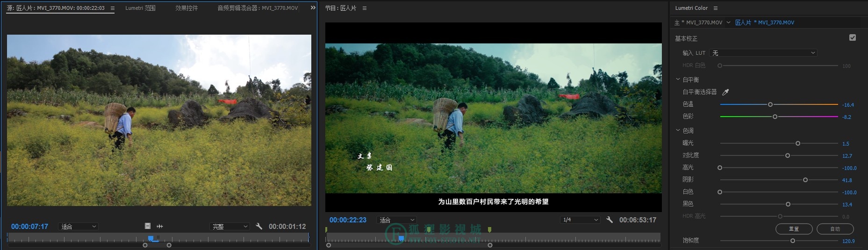Screen dimensions: 868x250
Task: Adjust the 色彩 tint slider handle
Action: (775, 117)
